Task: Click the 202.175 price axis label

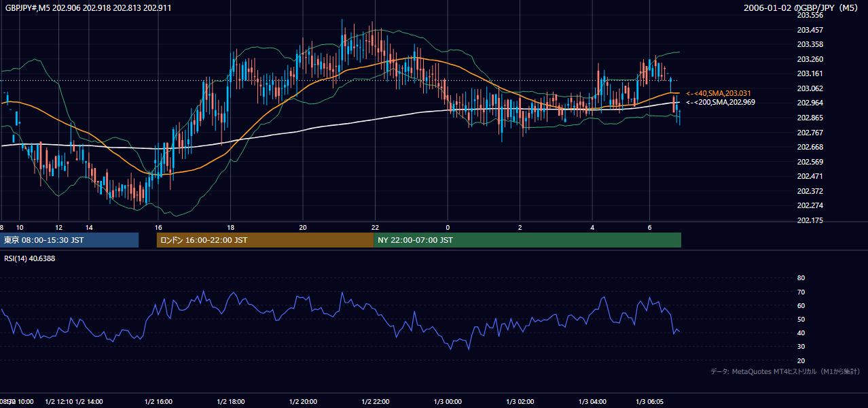Action: click(x=810, y=221)
